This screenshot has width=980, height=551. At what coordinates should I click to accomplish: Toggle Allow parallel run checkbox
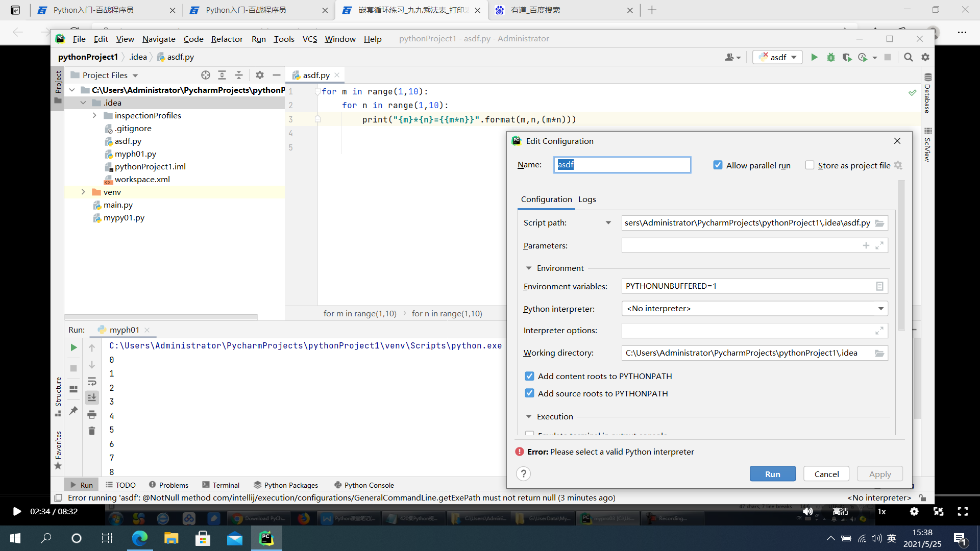tap(718, 165)
